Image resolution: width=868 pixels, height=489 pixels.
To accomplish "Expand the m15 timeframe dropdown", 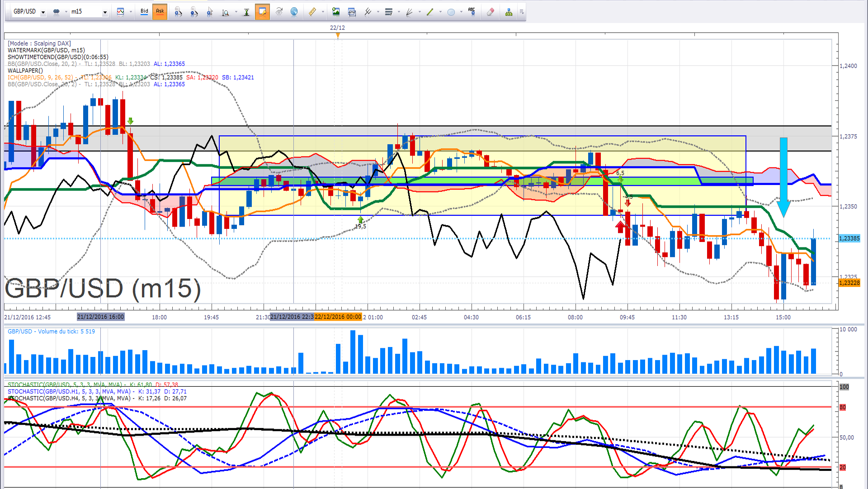I will (105, 12).
